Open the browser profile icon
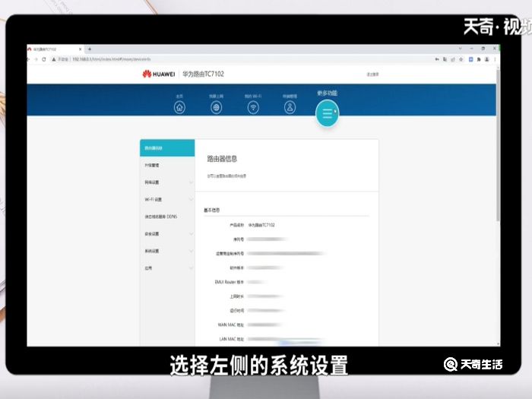The width and height of the screenshot is (532, 399). [487, 59]
